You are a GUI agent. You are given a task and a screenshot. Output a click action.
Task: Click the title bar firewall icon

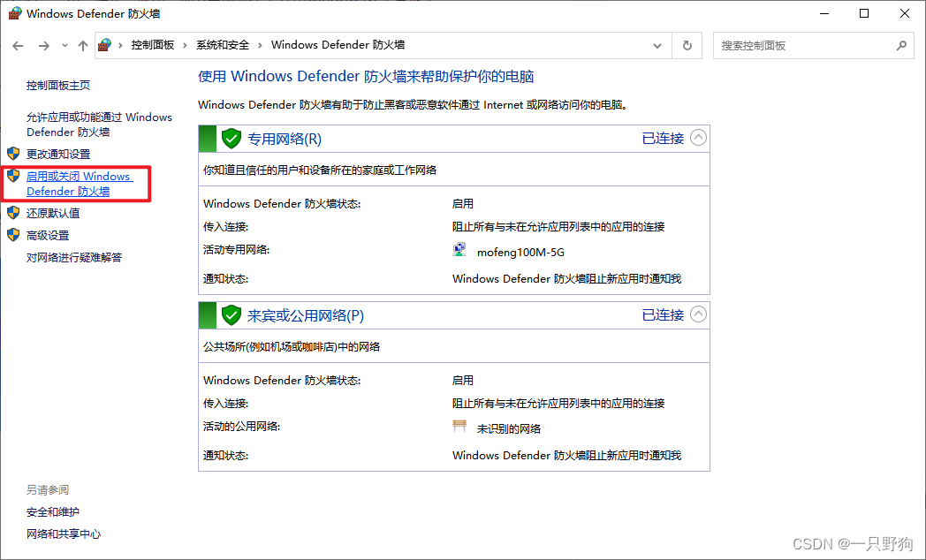click(15, 13)
